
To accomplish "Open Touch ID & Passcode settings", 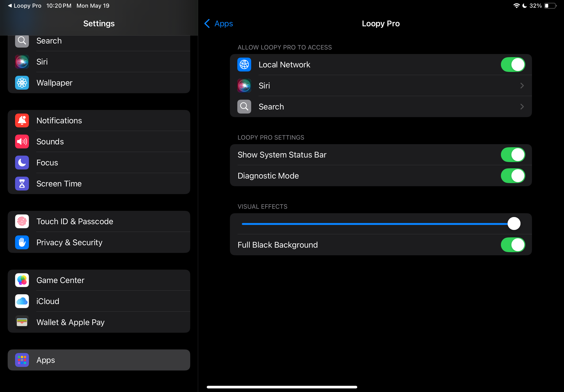I will 99,222.
